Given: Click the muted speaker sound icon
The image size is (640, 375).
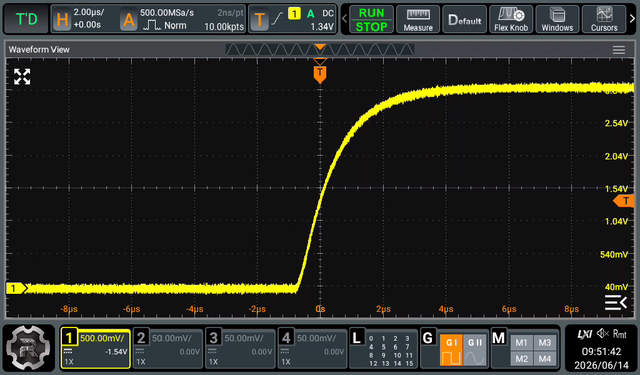Looking at the screenshot, I should pyautogui.click(x=602, y=334).
